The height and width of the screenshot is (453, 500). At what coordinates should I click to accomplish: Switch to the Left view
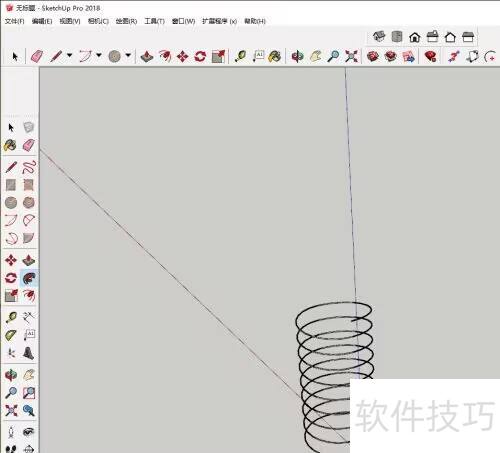click(x=468, y=37)
